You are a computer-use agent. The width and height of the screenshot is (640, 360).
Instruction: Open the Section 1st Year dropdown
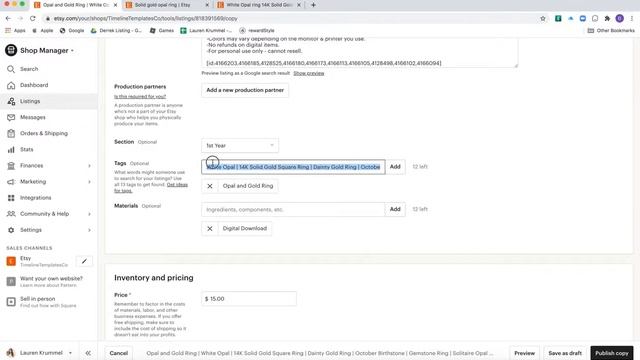click(x=240, y=146)
